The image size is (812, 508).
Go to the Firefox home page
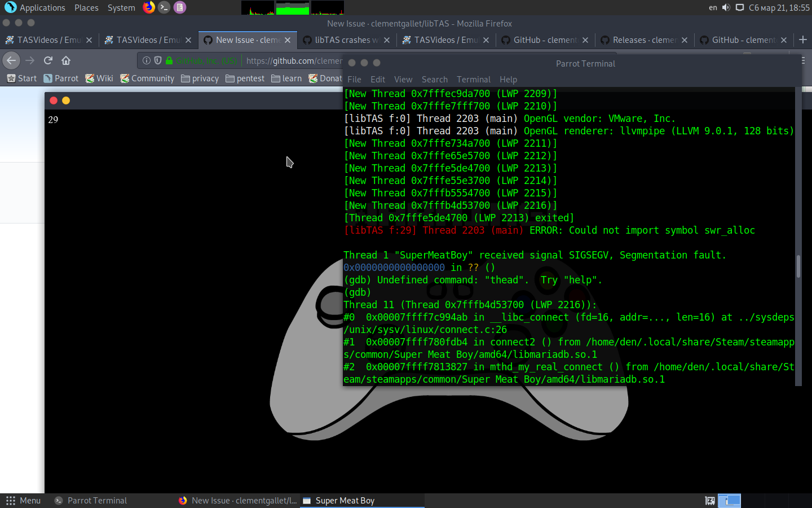click(x=66, y=60)
